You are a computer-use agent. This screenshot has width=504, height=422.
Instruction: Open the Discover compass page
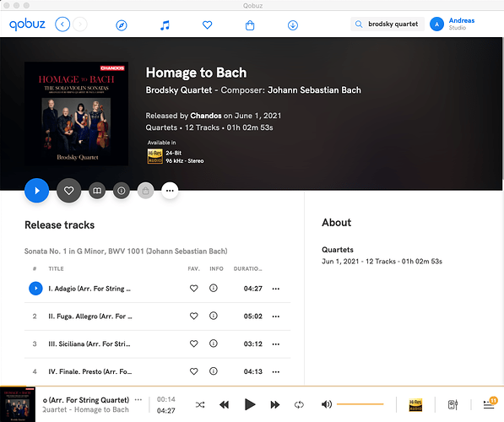click(x=122, y=25)
